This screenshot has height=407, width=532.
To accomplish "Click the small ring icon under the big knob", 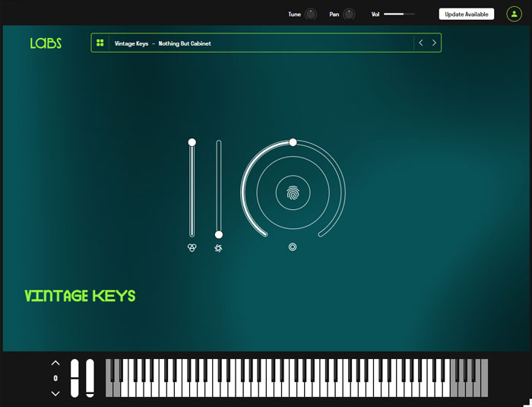I will tap(293, 247).
